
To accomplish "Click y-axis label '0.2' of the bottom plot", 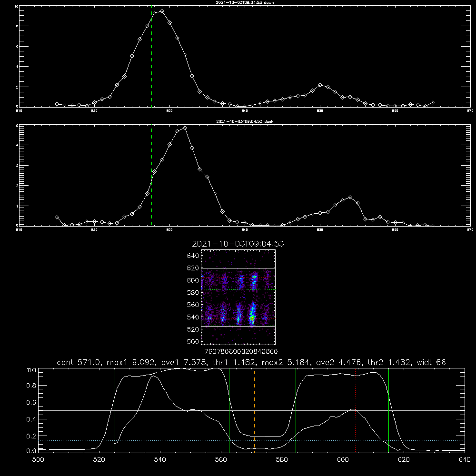I will coord(31,436).
